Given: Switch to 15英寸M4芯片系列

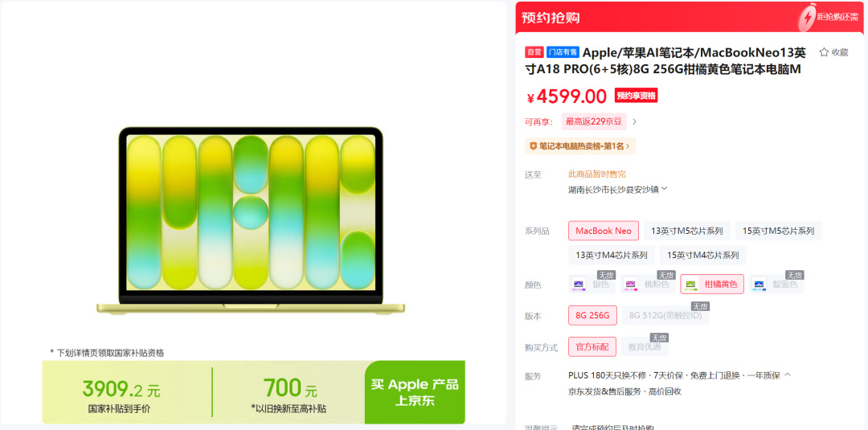Looking at the screenshot, I should pos(703,255).
